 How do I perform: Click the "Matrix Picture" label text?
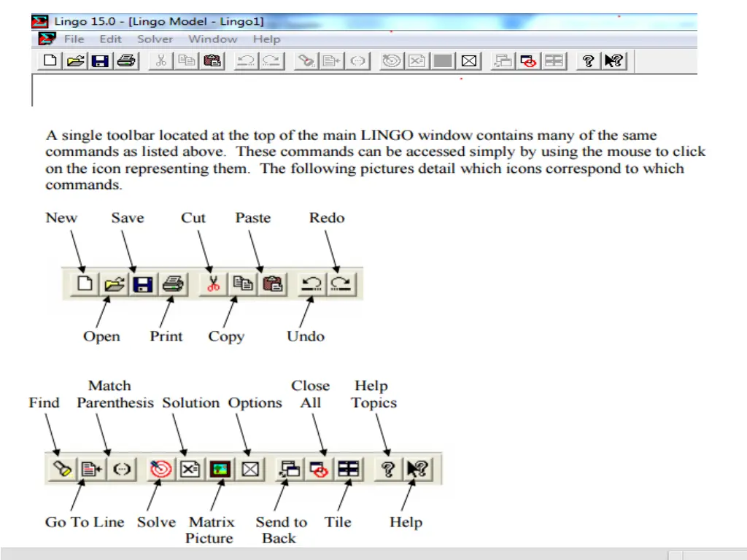coord(211,530)
